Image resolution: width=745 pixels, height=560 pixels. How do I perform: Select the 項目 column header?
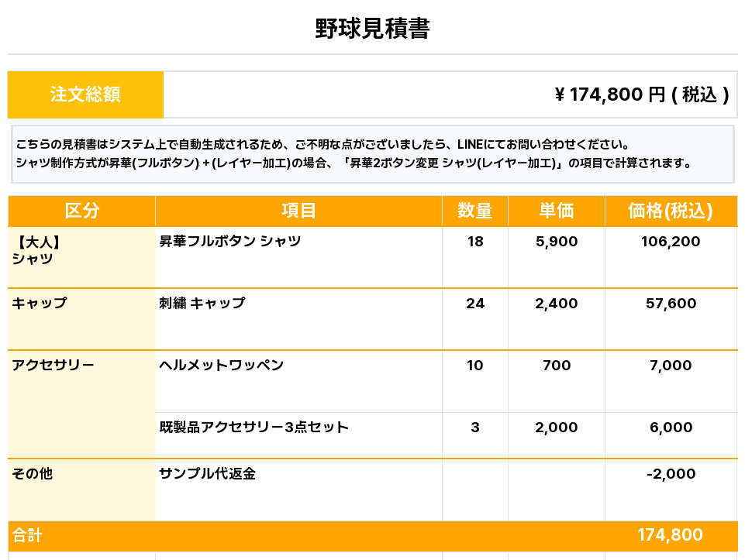(298, 211)
